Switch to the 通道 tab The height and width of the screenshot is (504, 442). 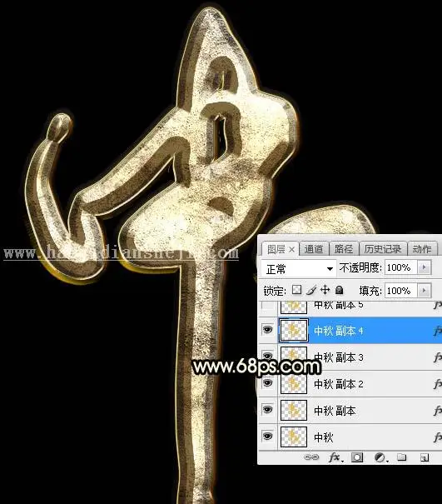pos(314,249)
